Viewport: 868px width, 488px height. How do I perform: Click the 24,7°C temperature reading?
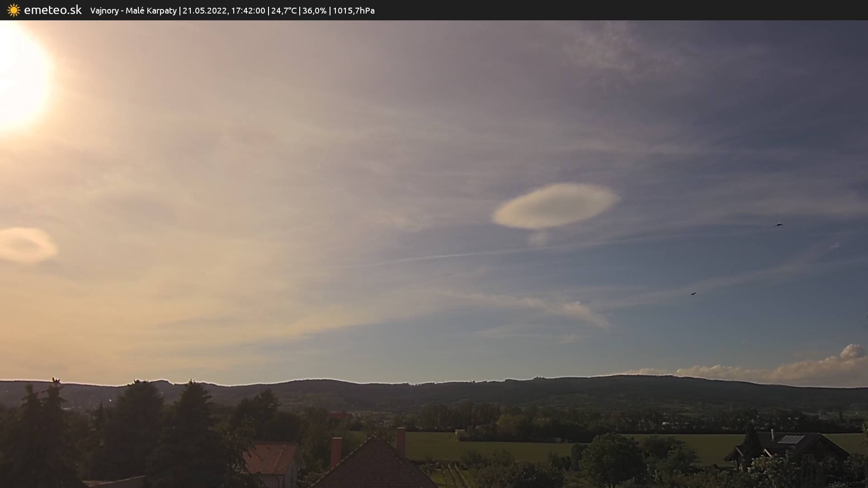coord(283,10)
